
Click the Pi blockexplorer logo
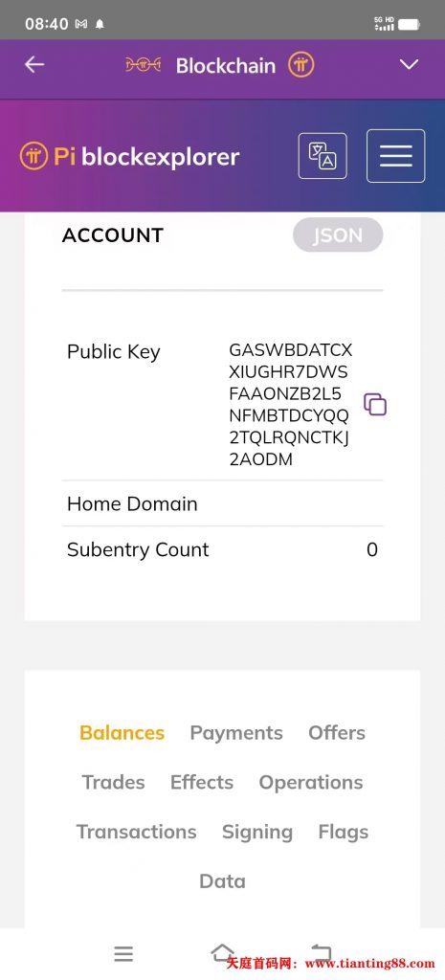[x=129, y=156]
